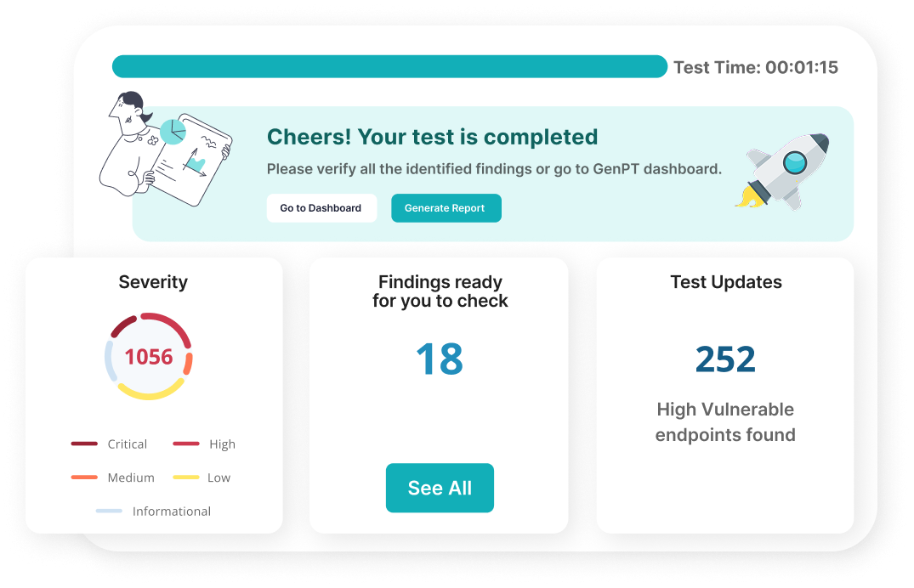Click the yellow Low segment of donut
The width and height of the screenshot is (914, 588).
pyautogui.click(x=150, y=392)
